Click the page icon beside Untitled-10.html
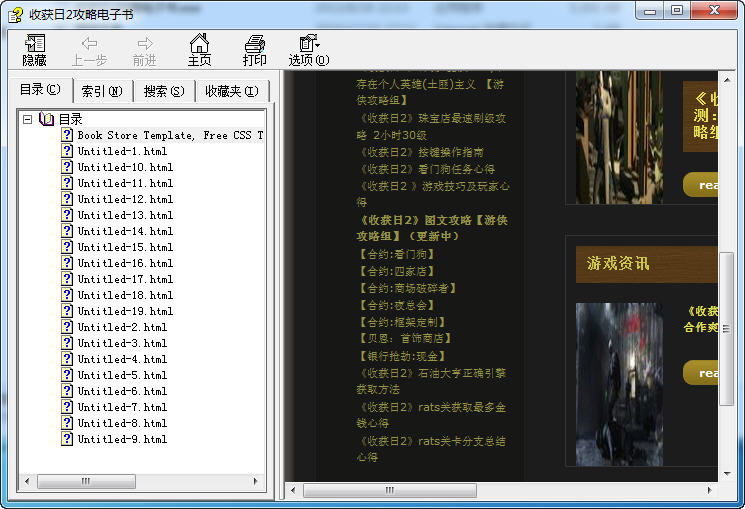The height and width of the screenshot is (509, 745). coord(67,167)
